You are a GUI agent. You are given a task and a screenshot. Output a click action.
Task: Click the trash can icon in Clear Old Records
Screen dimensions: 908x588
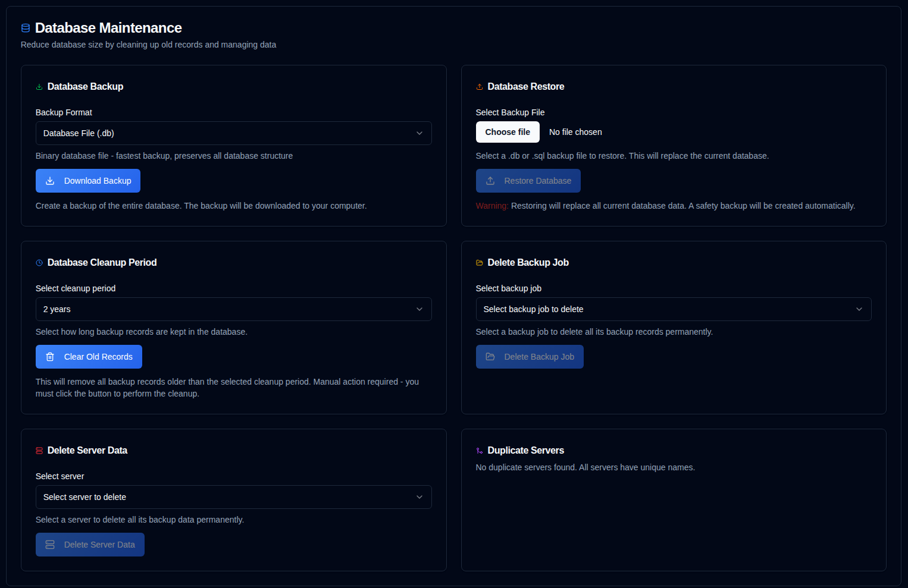50,357
